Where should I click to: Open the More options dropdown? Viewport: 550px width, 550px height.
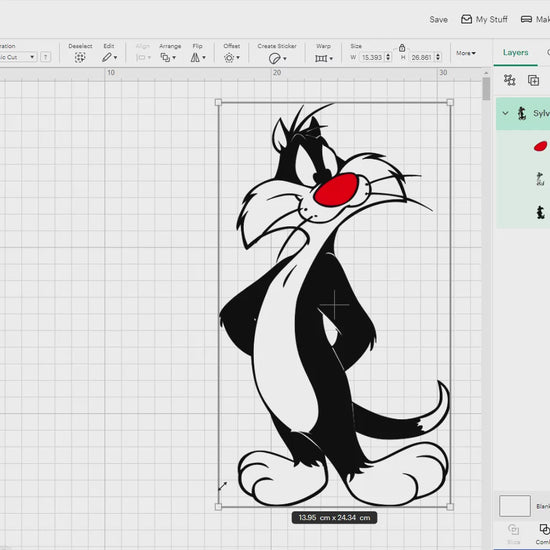point(466,53)
